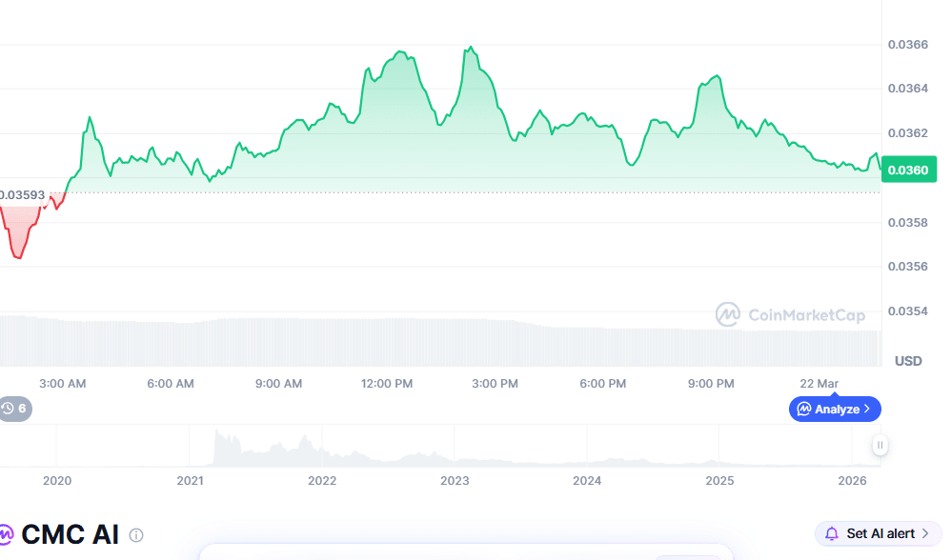
Task: Click the CoinMarketCap watermark on the chart
Action: click(791, 314)
